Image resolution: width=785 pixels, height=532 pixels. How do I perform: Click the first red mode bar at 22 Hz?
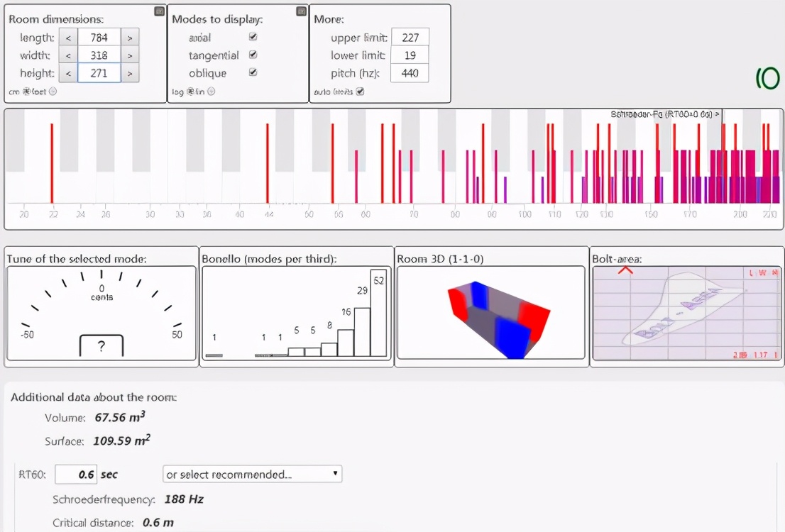tap(52, 163)
